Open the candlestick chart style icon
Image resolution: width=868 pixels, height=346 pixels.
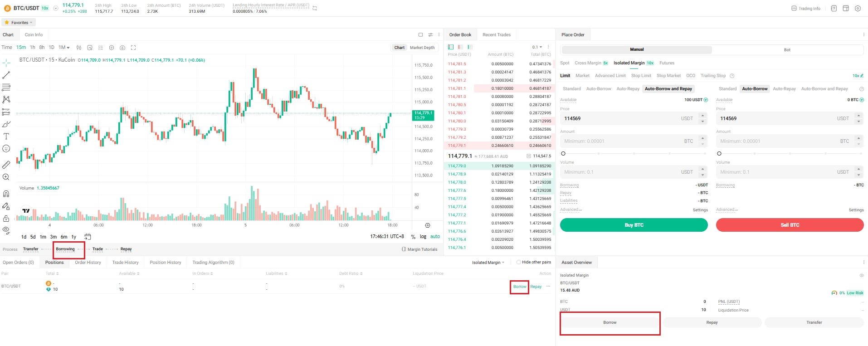pos(79,48)
